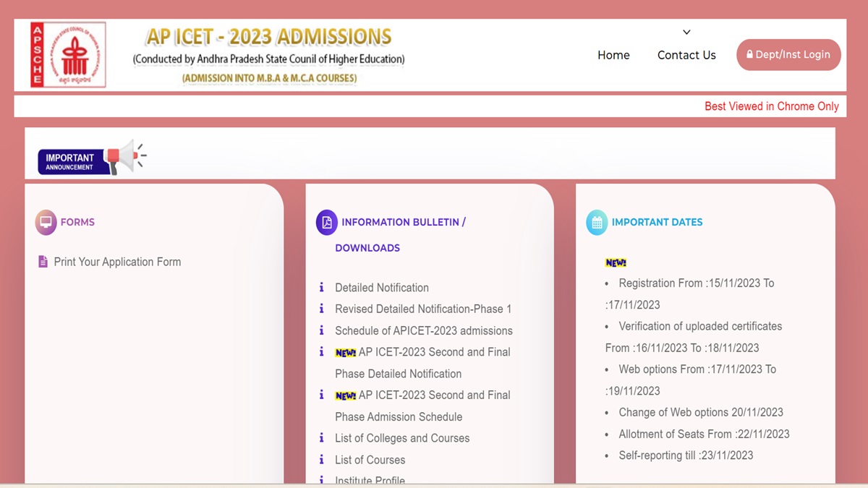This screenshot has width=868, height=488.
Task: Open the Contact Us menu
Action: coord(686,55)
